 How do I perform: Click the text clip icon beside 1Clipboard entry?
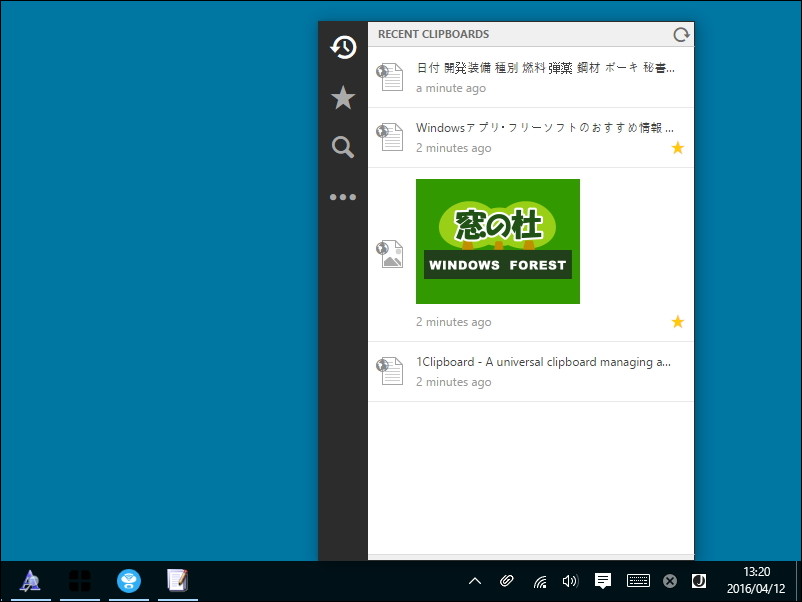[x=390, y=370]
